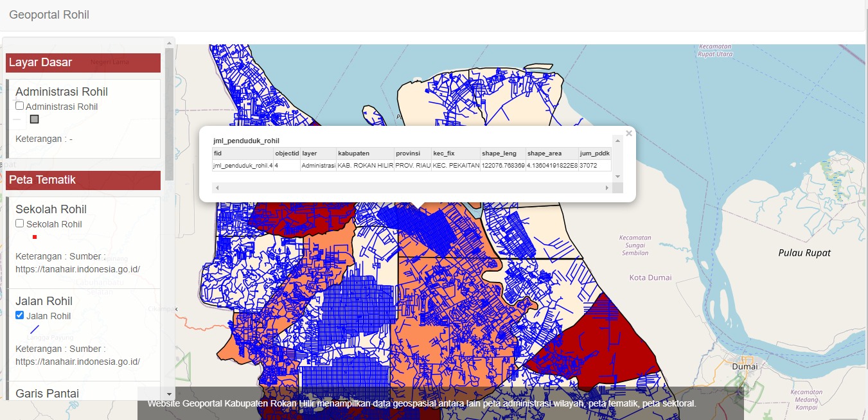Click the popup vertical scroll down arrow
868x420 pixels.
617,176
